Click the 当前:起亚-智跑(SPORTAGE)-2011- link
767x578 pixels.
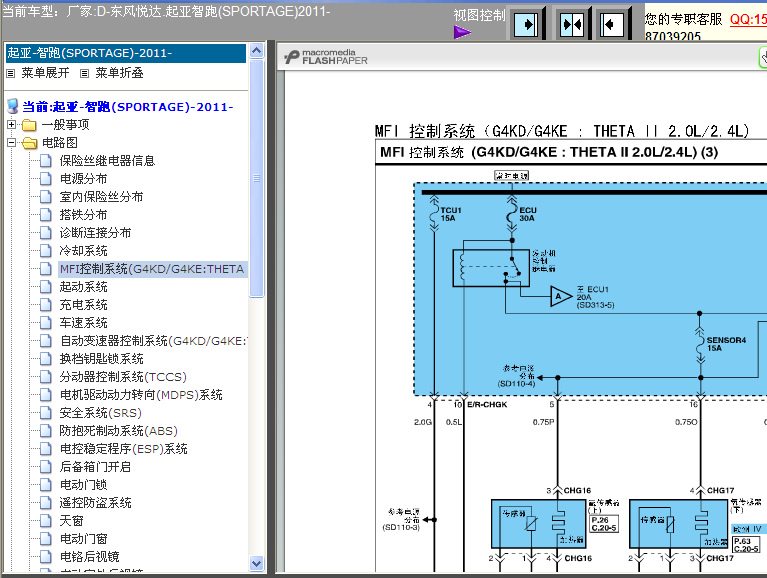(x=128, y=107)
